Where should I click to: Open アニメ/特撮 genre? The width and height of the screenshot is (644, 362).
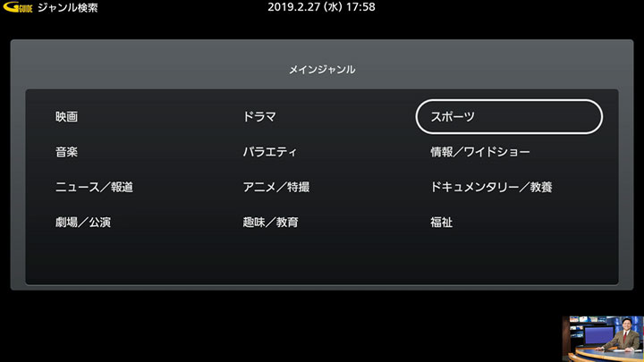click(276, 187)
